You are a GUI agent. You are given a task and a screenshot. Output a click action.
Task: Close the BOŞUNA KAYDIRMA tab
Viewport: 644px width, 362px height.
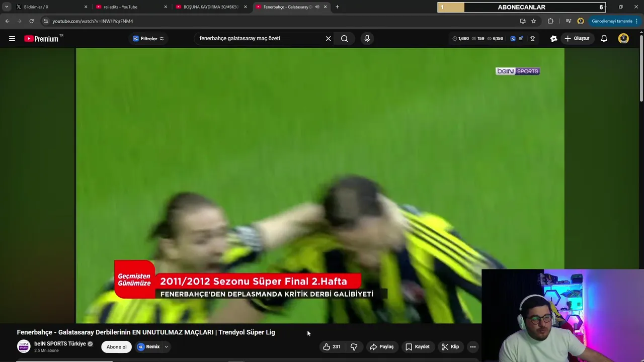point(246,7)
